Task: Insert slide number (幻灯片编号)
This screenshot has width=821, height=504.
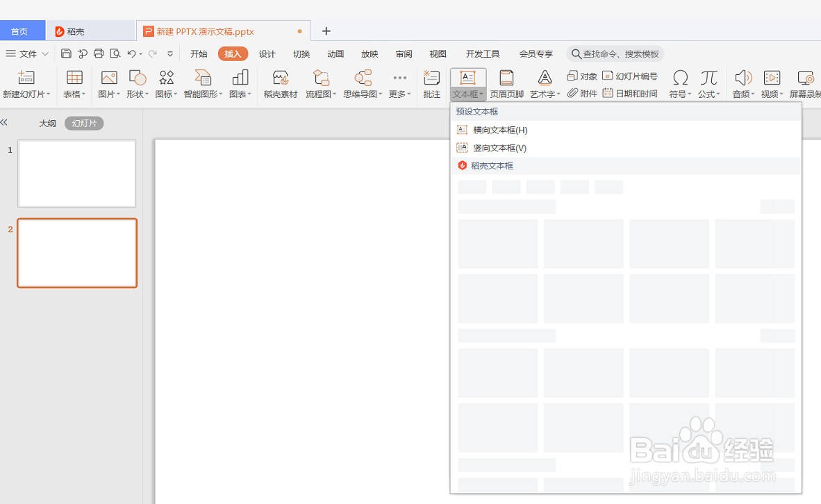Action: (630, 76)
